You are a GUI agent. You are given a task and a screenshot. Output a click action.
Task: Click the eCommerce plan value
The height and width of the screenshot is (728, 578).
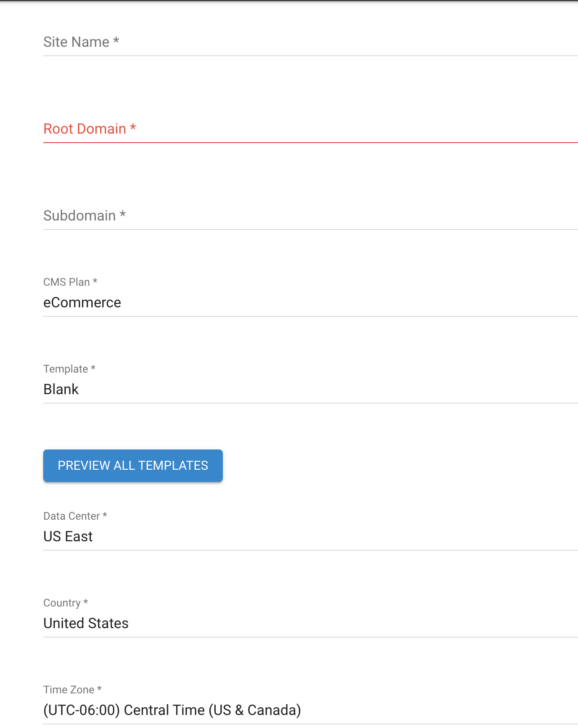82,302
